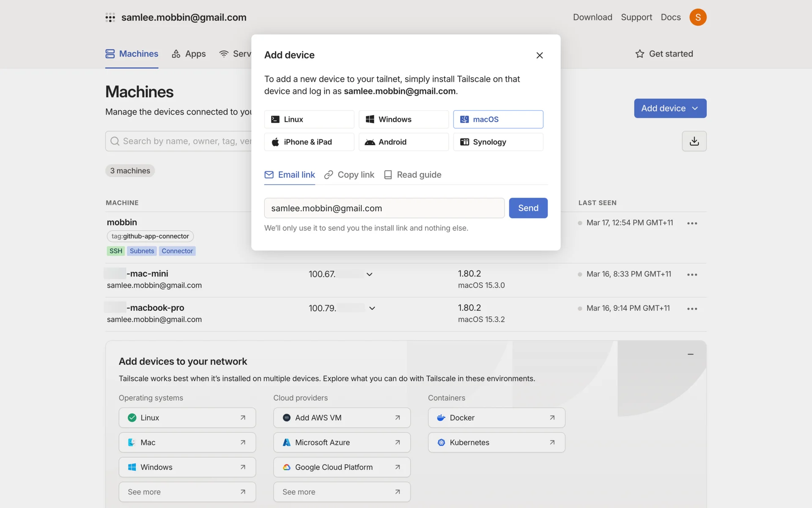
Task: Expand the 100.67 address dropdown chevron
Action: point(369,274)
